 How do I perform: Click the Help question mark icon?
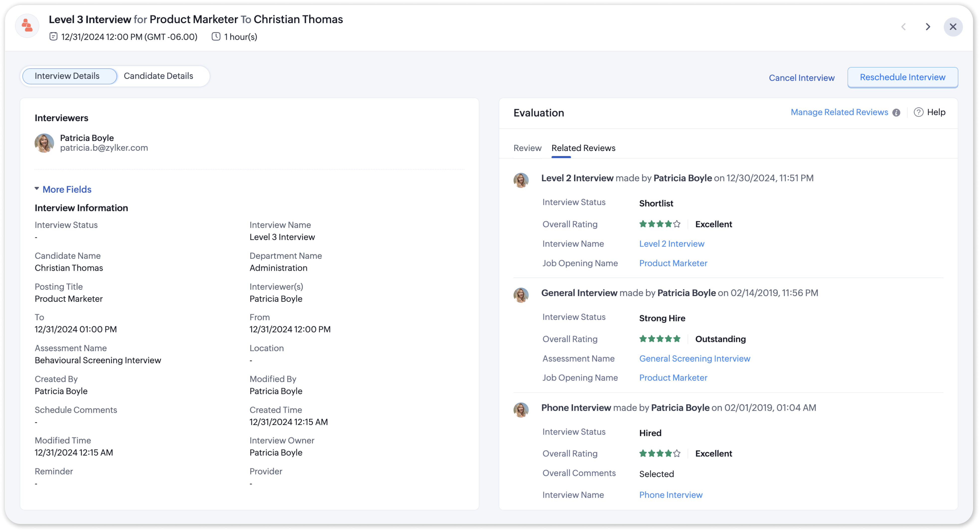pyautogui.click(x=918, y=112)
